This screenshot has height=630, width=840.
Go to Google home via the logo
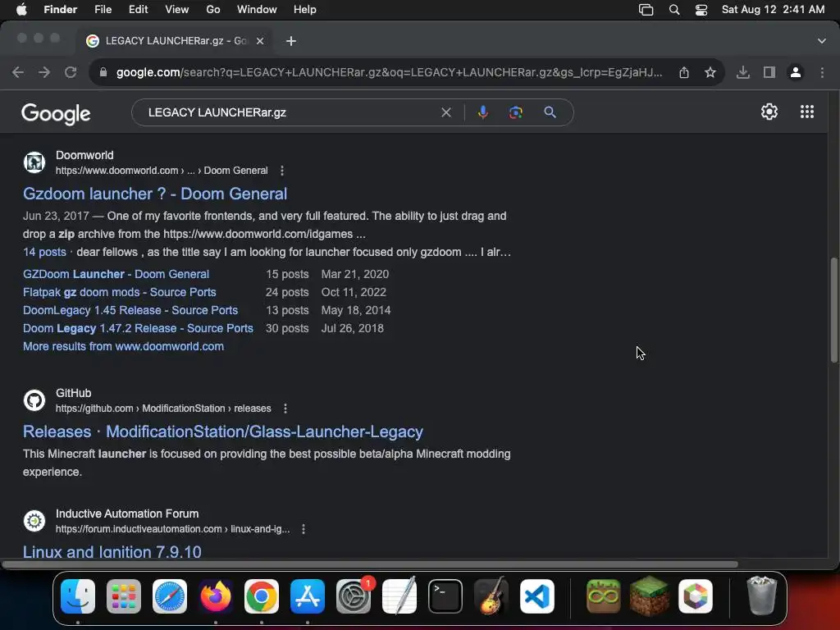tap(56, 113)
